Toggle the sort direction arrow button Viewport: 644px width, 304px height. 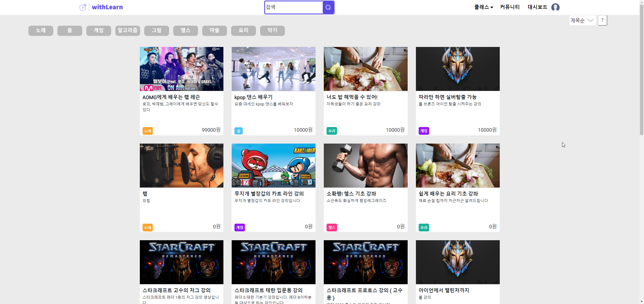tap(602, 20)
